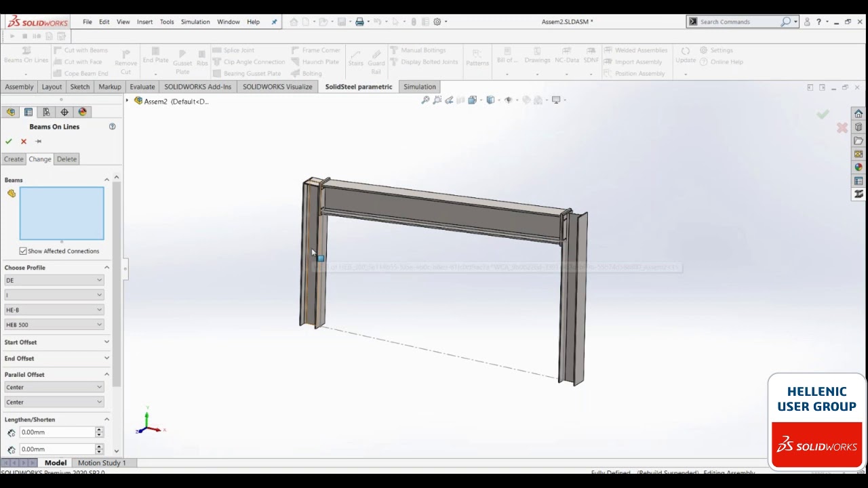Click the Zoom to Fit icon
The image size is (868, 488).
(x=425, y=100)
